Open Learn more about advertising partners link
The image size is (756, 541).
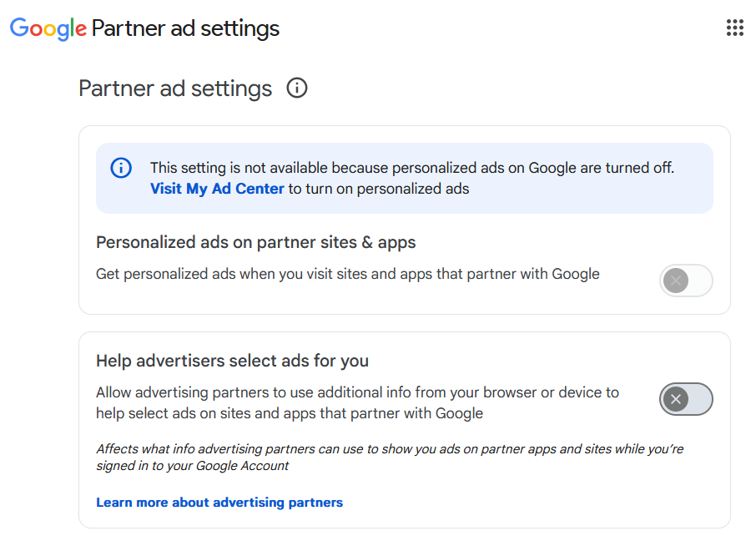(x=219, y=503)
